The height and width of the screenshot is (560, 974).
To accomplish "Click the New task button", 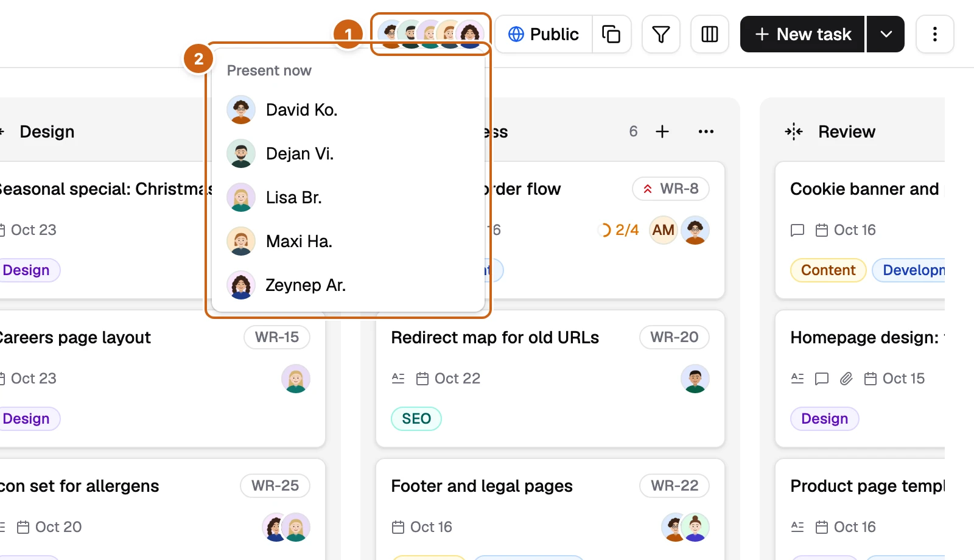I will tap(802, 34).
